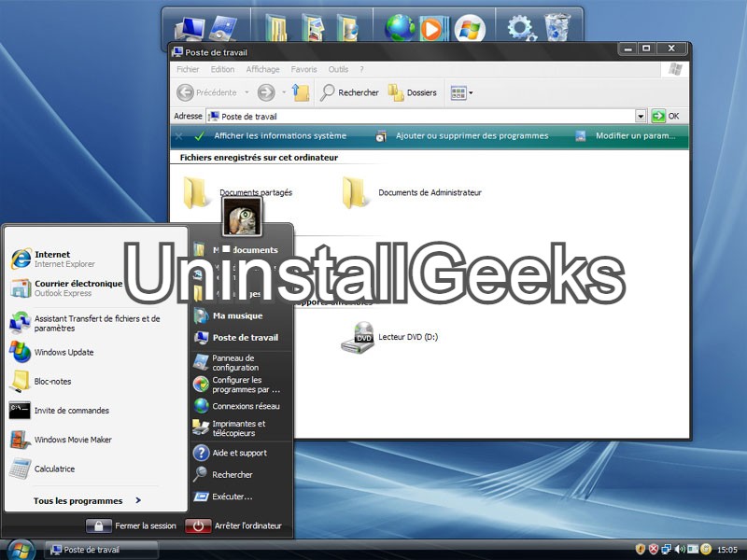Click Poste de travail taskbar button
The width and height of the screenshot is (747, 560).
(101, 550)
